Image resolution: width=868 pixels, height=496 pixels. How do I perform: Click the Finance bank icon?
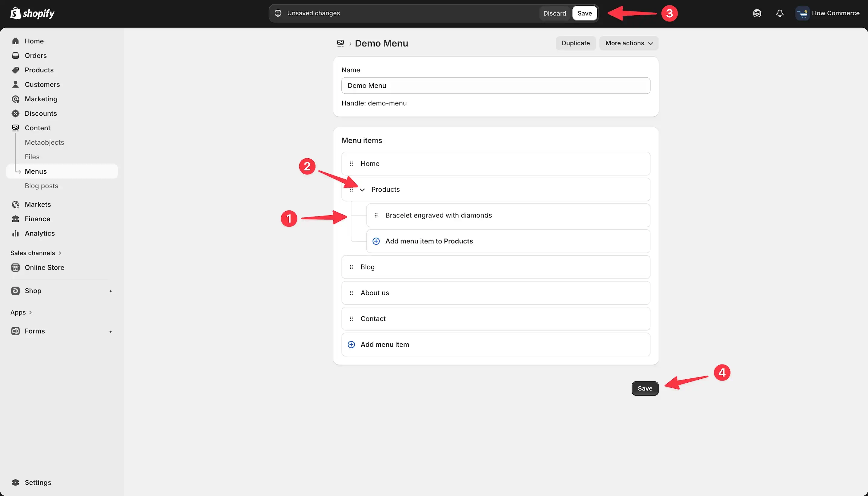pyautogui.click(x=15, y=219)
